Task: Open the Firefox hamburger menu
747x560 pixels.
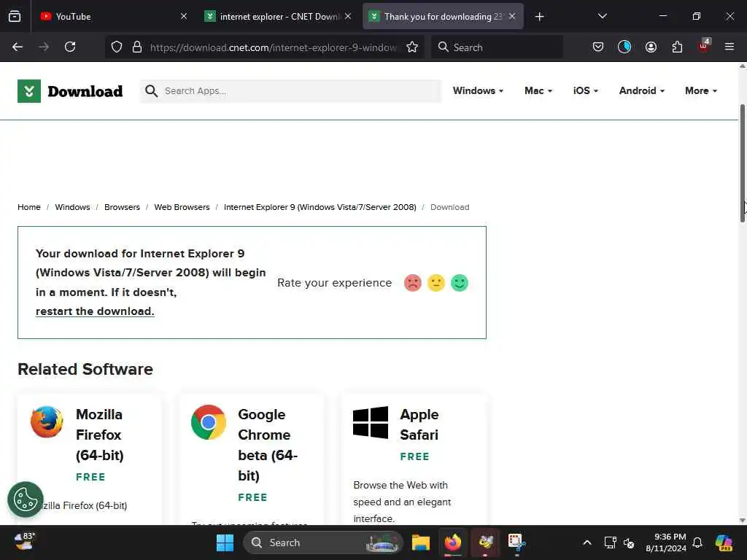Action: point(729,47)
